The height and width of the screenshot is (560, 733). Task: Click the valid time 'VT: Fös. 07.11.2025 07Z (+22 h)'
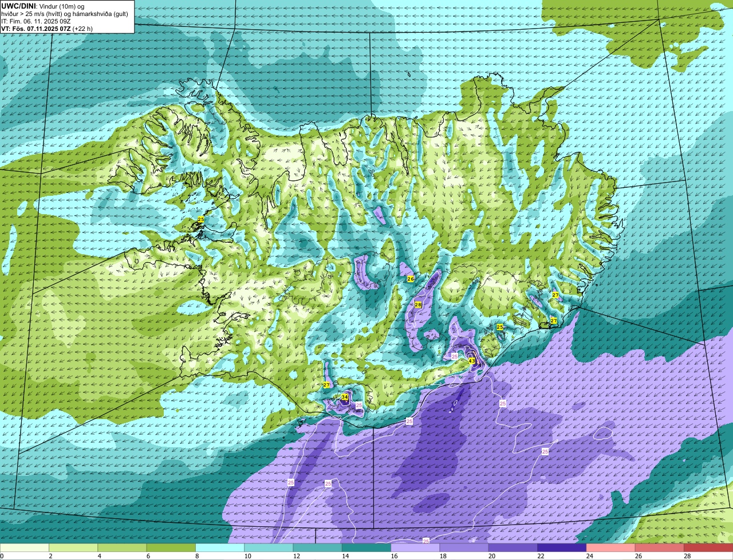(47, 29)
